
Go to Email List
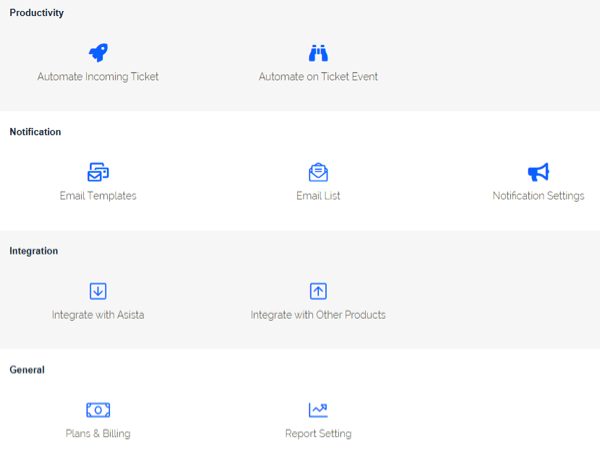[x=318, y=196]
